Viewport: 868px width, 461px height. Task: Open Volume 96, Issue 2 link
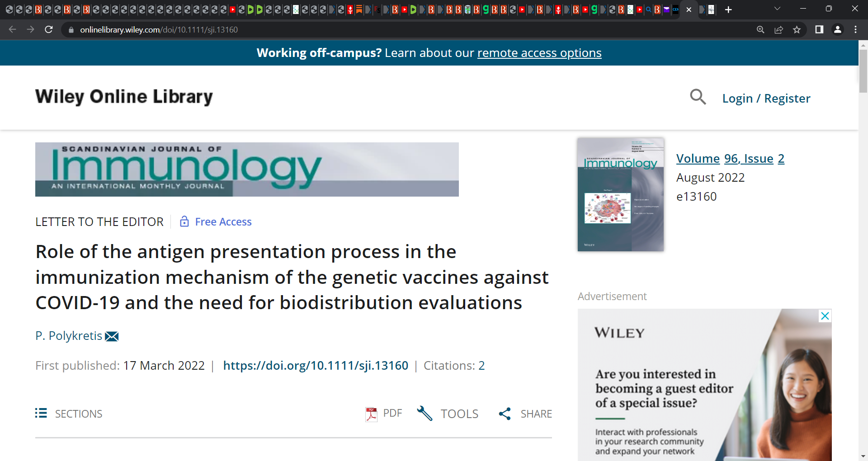tap(730, 159)
